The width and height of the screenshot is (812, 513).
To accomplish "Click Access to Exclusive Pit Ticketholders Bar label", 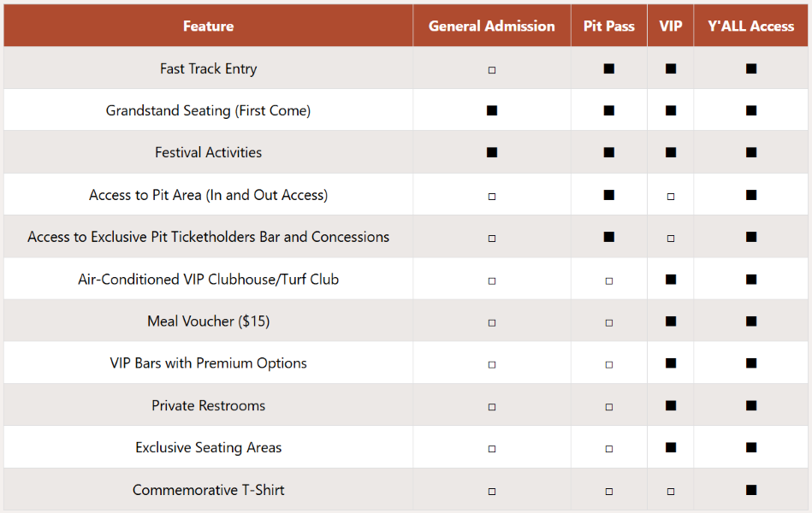I will [208, 237].
